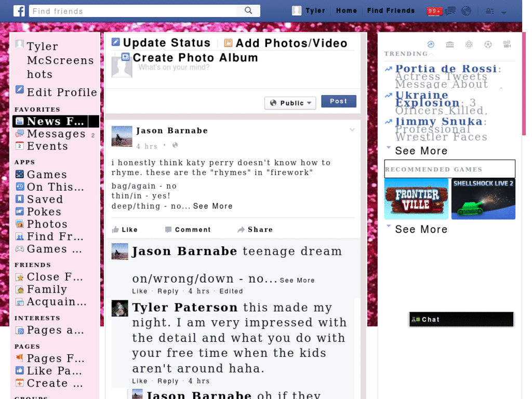The image size is (532, 399).
Task: Open privacy shortcuts lock icon
Action: [489, 11]
